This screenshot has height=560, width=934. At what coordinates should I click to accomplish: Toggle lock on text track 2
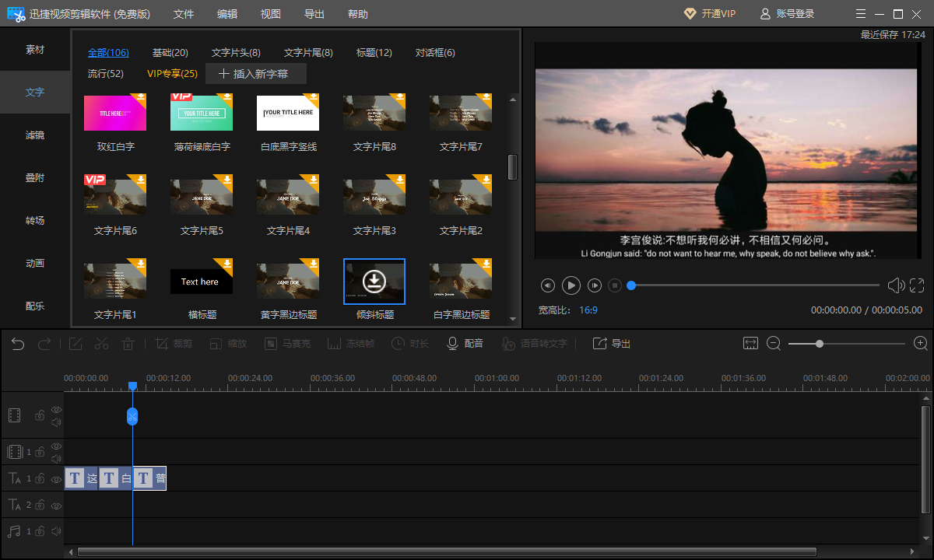pos(39,506)
